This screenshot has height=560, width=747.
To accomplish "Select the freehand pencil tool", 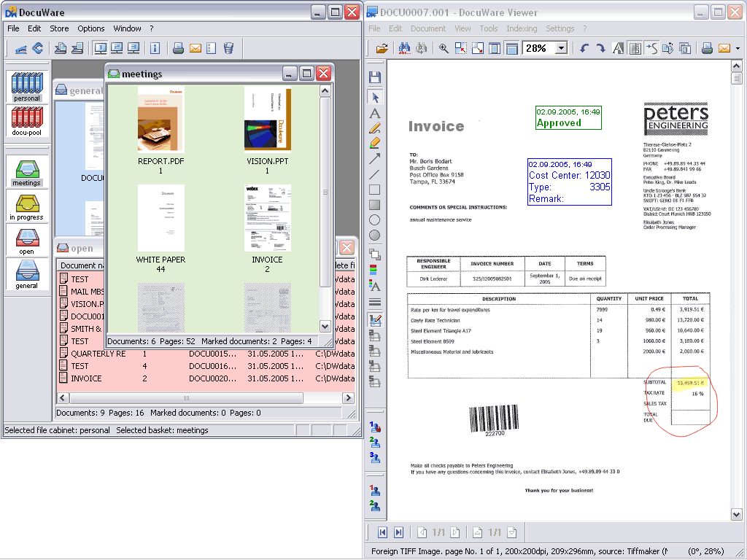I will pos(375,128).
